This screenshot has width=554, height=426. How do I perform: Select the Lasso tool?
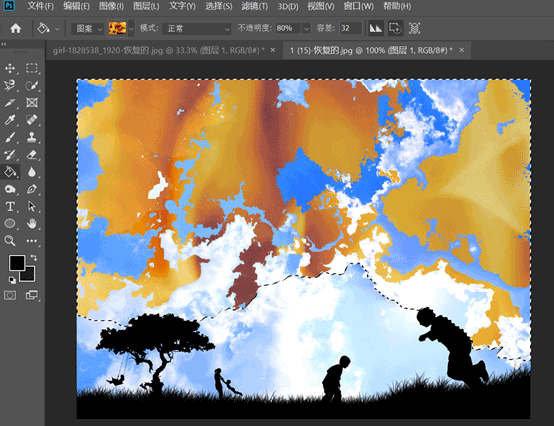pos(10,85)
